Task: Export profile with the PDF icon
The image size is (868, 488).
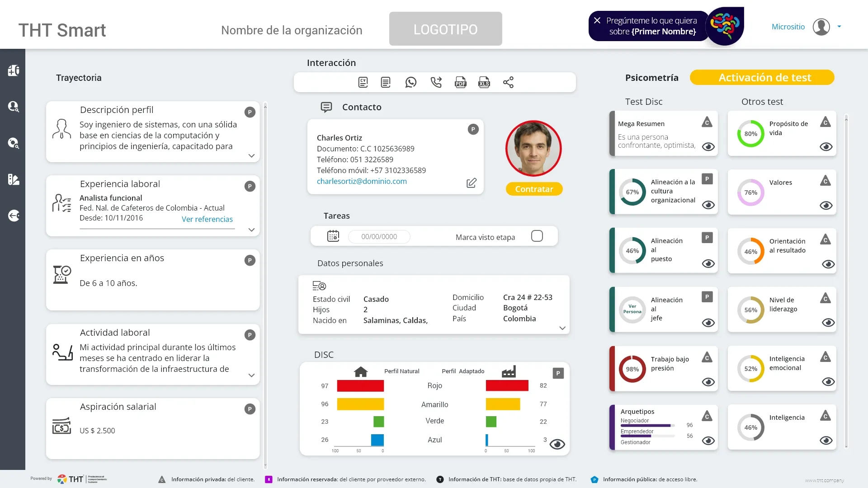Action: [x=460, y=82]
